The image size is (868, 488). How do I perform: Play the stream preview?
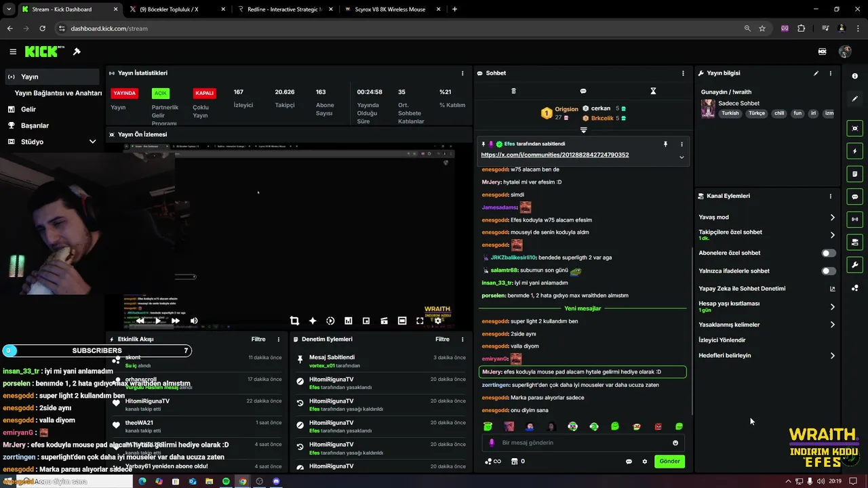click(x=157, y=321)
